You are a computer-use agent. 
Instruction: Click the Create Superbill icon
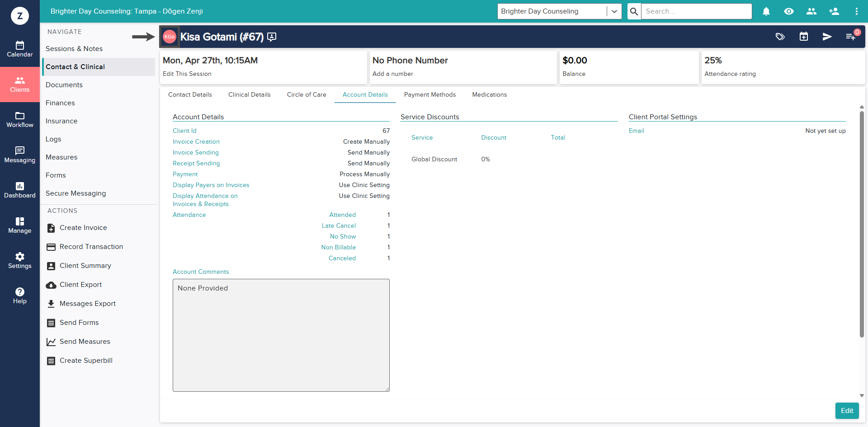point(51,361)
